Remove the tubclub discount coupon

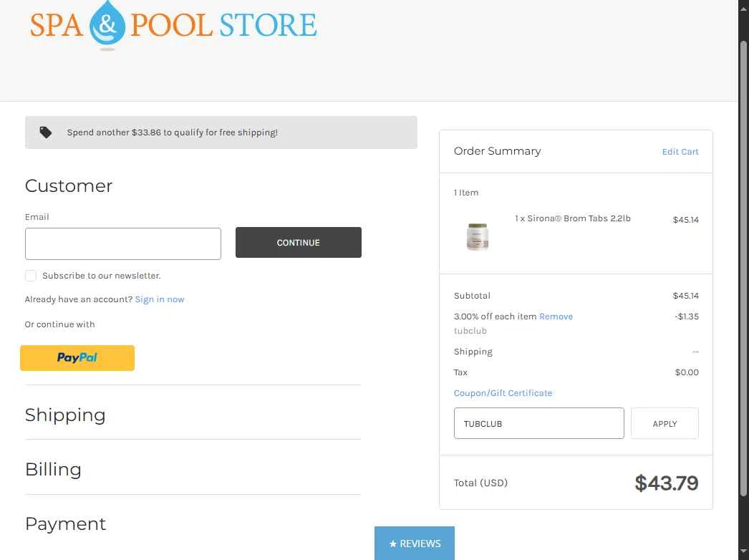[556, 317]
